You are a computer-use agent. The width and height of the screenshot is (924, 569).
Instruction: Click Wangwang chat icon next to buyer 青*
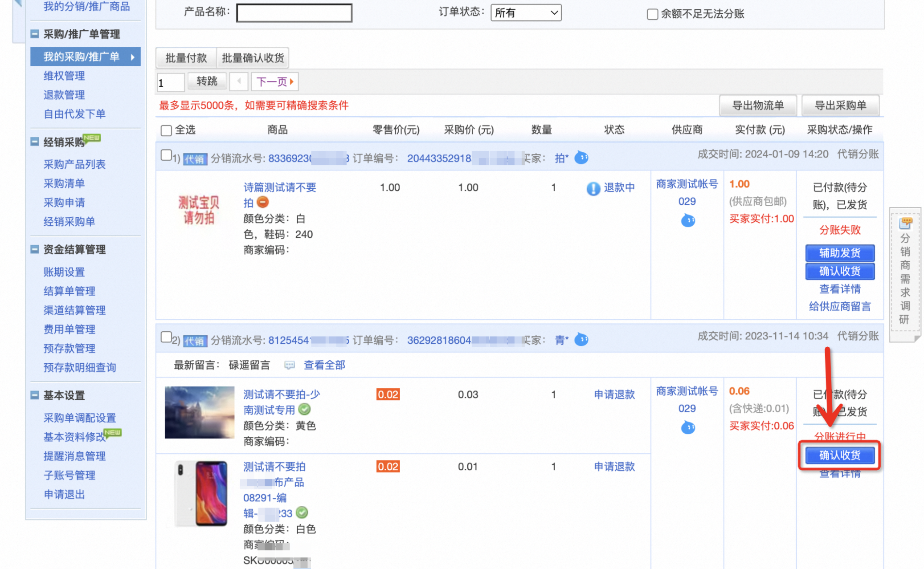[x=581, y=339]
